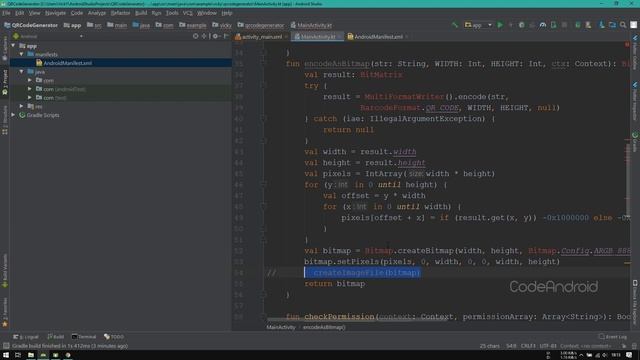Image resolution: width=640 pixels, height=360 pixels.
Task: Click the app module breadcrumb
Action: pyautogui.click(x=73, y=25)
